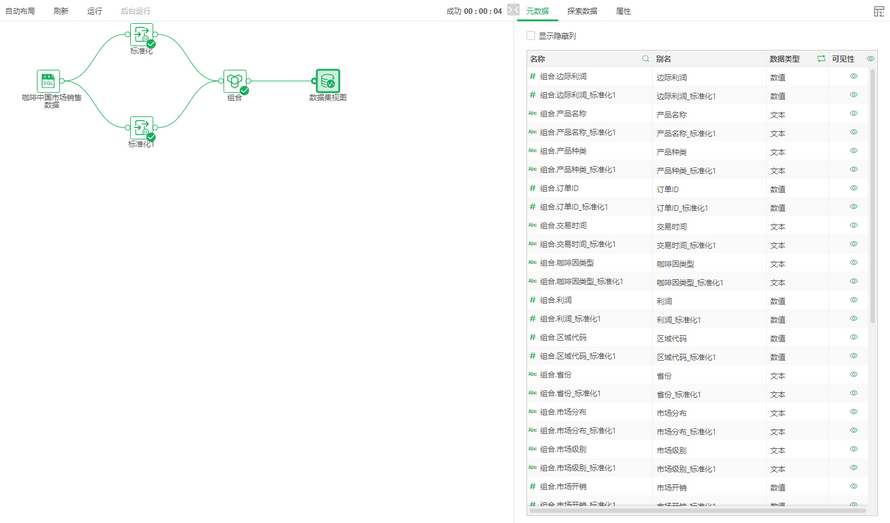This screenshot has width=890, height=523.
Task: Toggle visibility of 组合.边际利润 row
Action: coord(854,76)
